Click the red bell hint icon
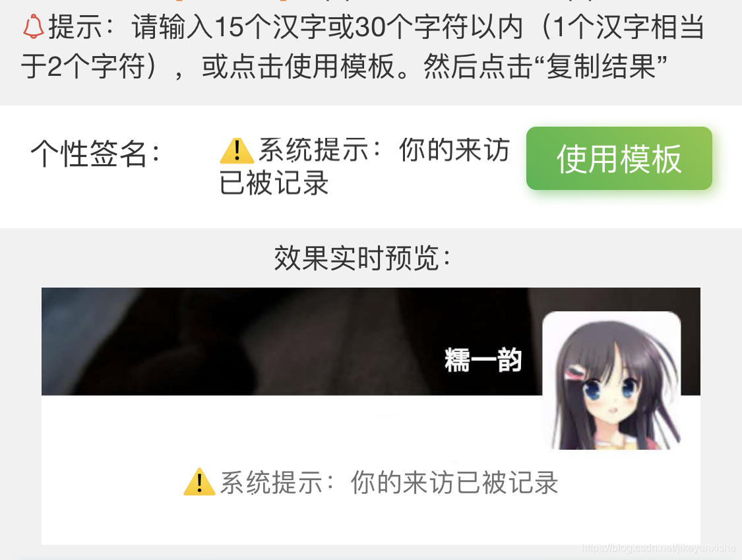This screenshot has height=560, width=742. coord(33,26)
